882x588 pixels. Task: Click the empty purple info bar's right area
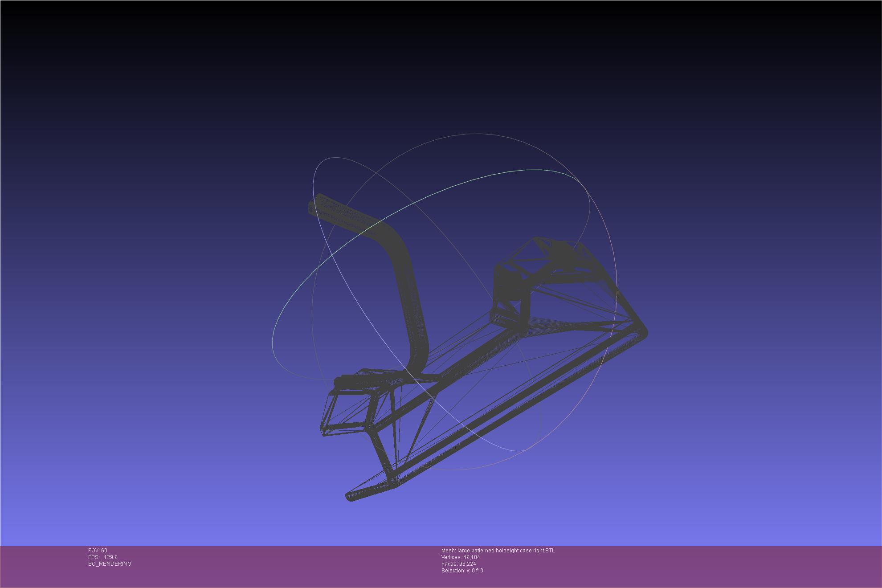click(x=735, y=566)
